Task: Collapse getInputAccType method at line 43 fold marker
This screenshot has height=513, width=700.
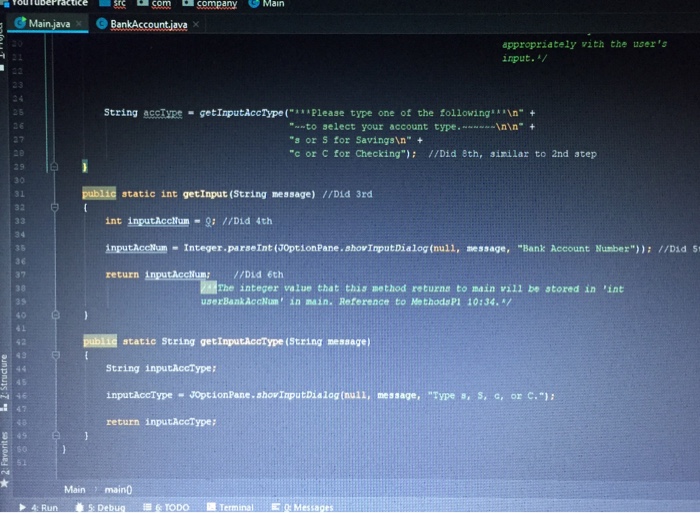Action: (x=56, y=355)
